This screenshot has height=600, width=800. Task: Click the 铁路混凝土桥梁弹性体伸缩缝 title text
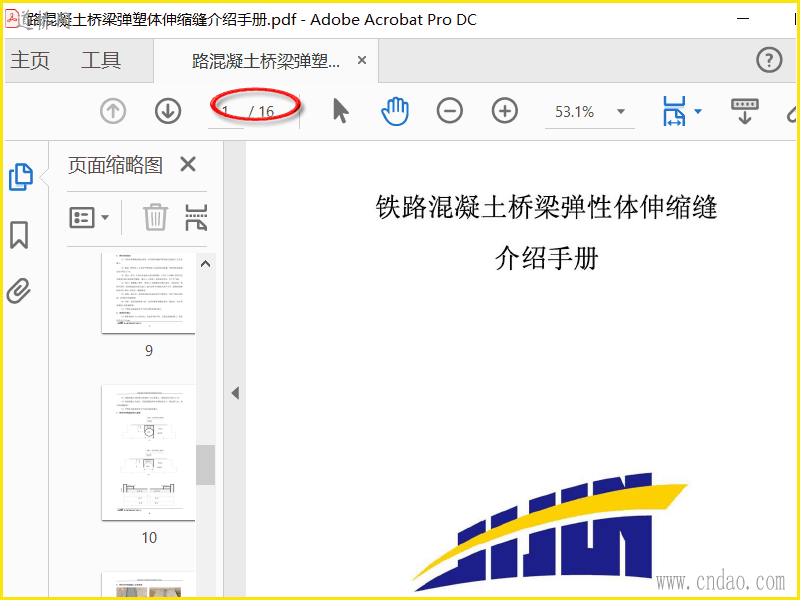(546, 207)
